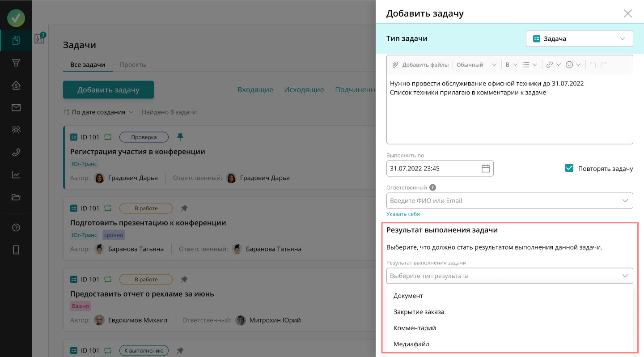The image size is (644, 357).
Task: Open the help question mark sidebar icon
Action: coord(16,228)
